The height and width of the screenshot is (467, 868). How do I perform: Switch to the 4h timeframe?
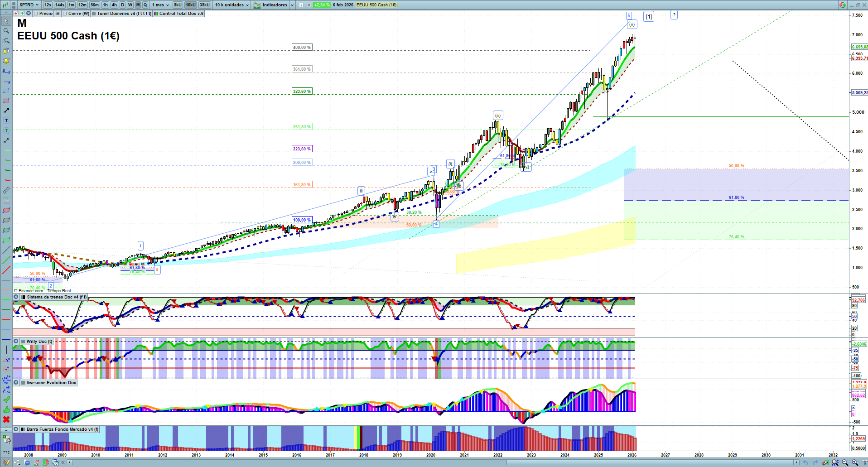[114, 5]
